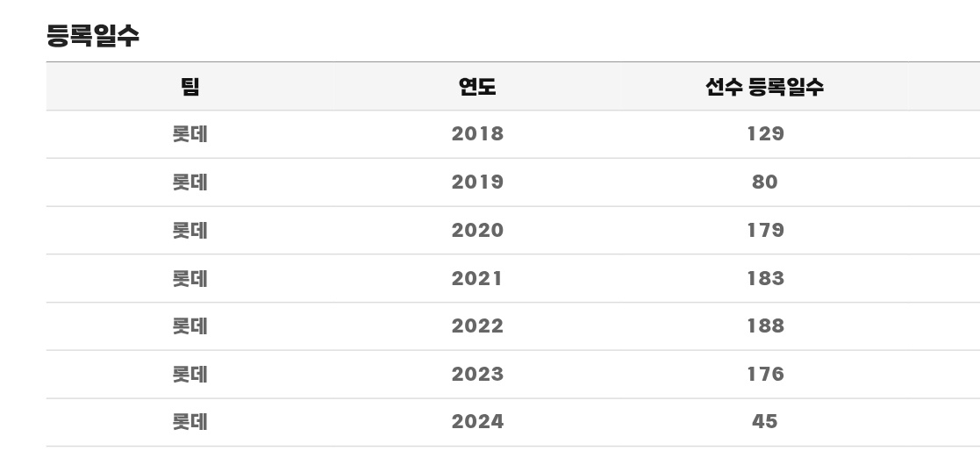
Task: Select the 2020 year cell
Action: tap(477, 231)
